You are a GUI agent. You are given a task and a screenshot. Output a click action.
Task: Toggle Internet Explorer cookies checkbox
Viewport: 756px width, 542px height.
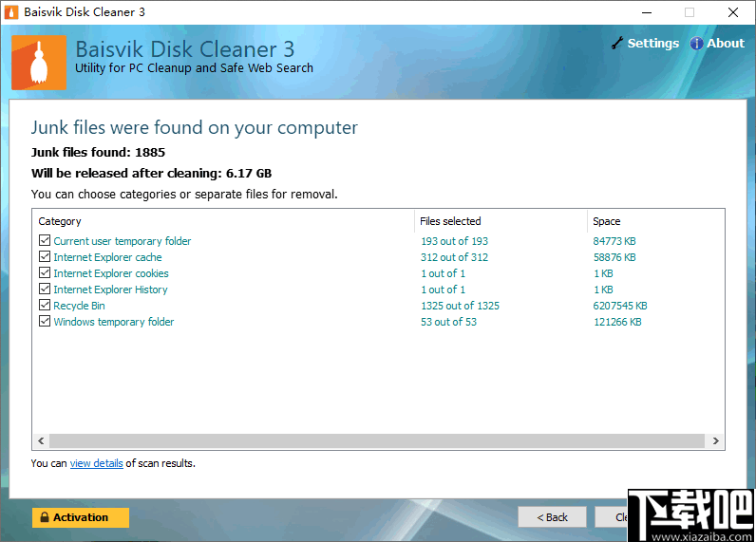45,272
